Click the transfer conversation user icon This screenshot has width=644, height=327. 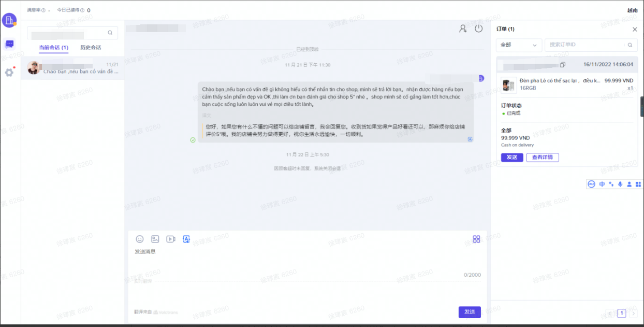coord(463,29)
